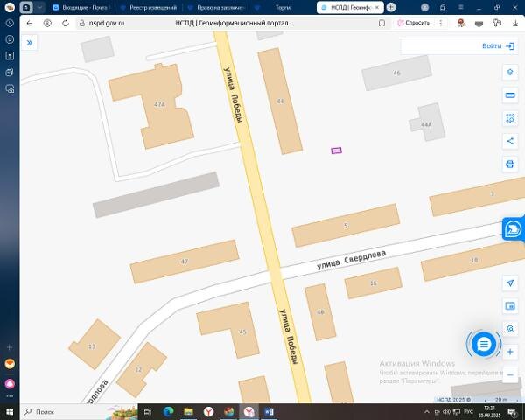Click the share map icon

coord(510,141)
